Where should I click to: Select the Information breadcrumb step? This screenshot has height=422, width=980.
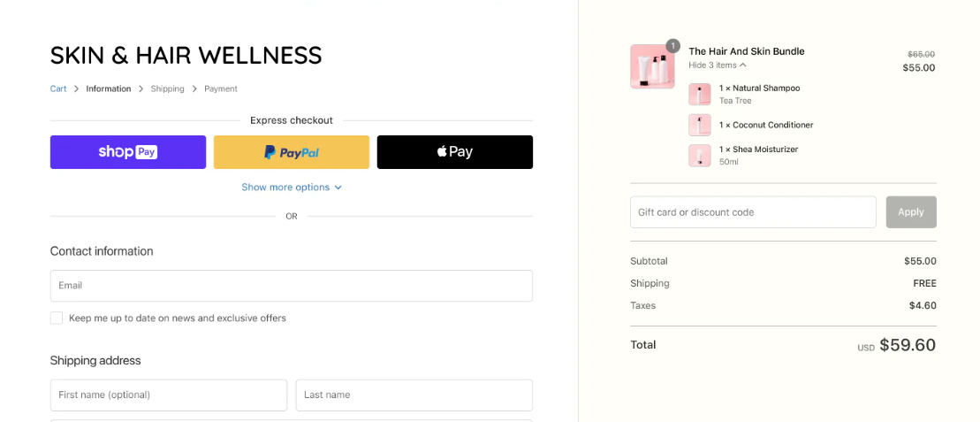click(109, 88)
